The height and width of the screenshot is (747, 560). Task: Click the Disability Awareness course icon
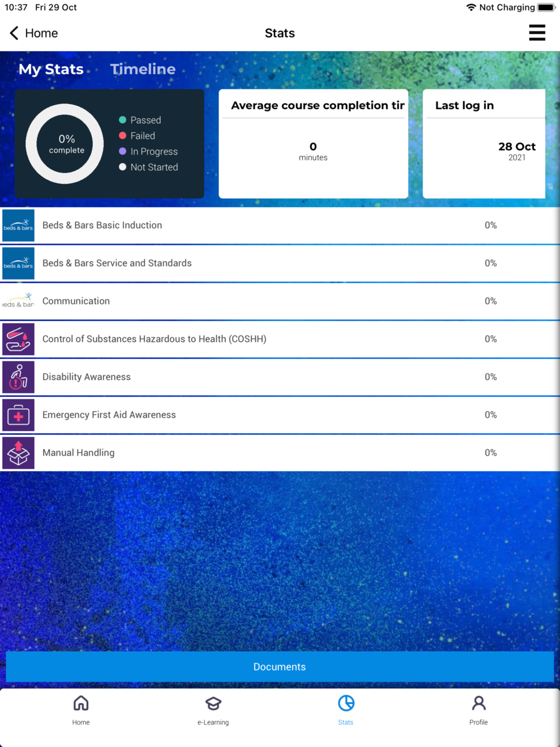click(18, 377)
